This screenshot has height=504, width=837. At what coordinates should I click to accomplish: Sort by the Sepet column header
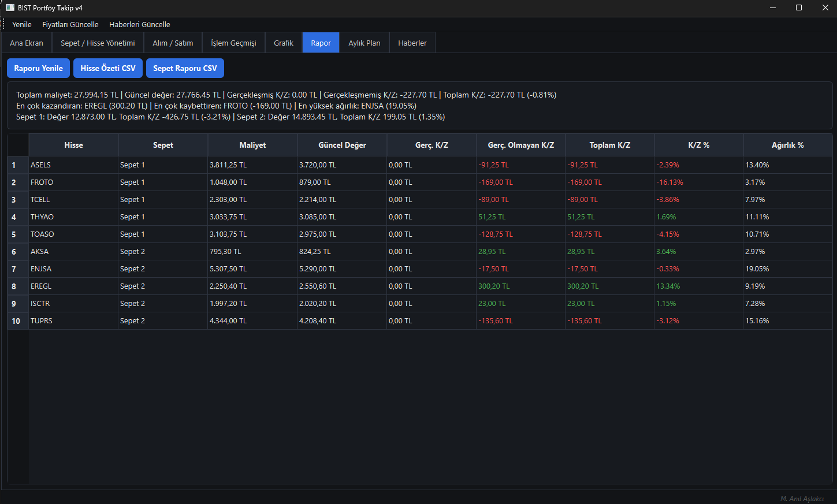[163, 145]
